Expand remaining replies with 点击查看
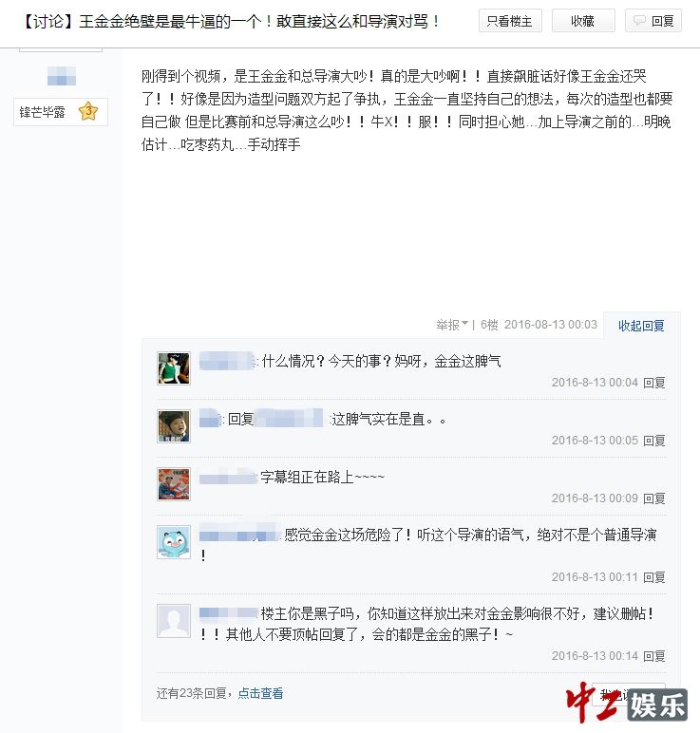The height and width of the screenshot is (733, 700). click(x=260, y=693)
